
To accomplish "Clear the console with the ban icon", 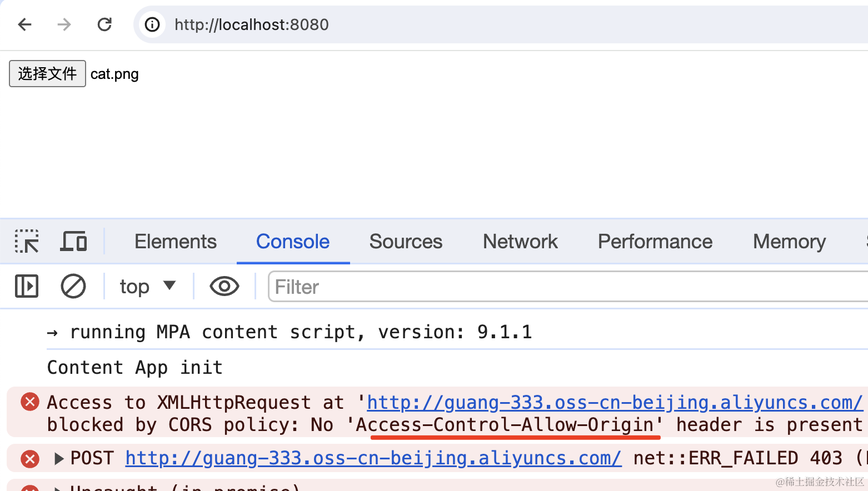I will click(x=73, y=287).
